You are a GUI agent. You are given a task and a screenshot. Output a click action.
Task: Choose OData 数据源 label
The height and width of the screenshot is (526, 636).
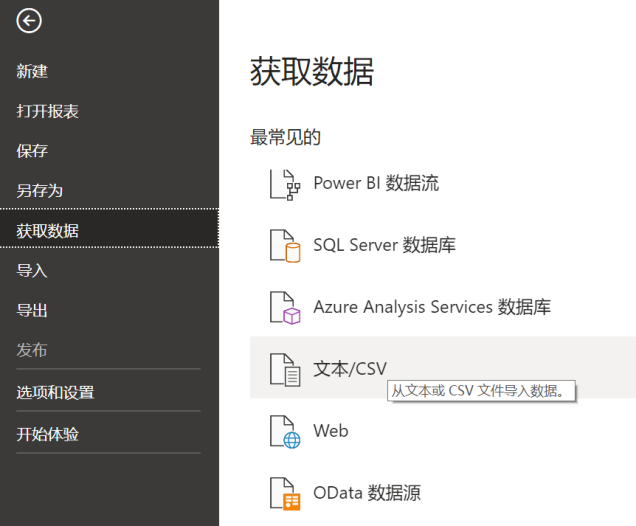coord(367,493)
